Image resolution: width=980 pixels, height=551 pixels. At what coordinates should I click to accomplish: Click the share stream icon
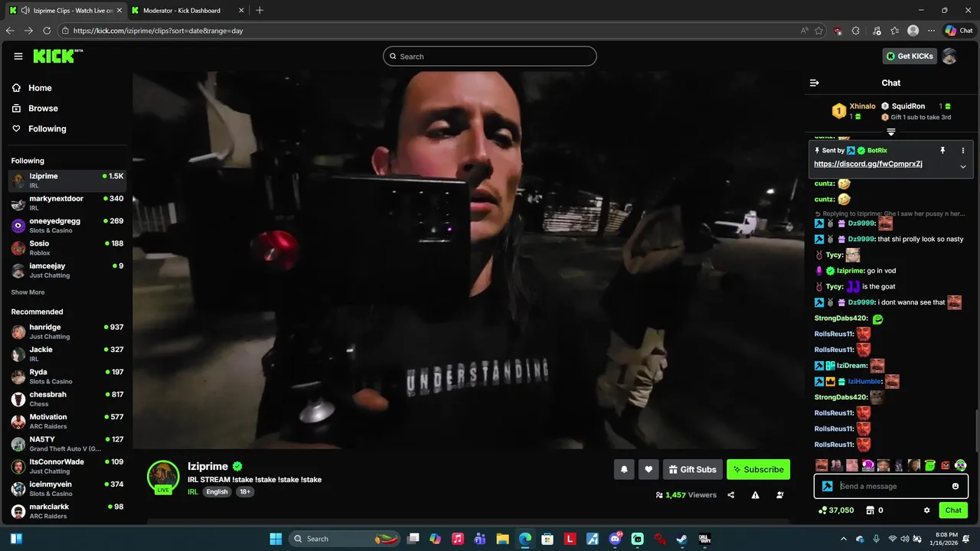pyautogui.click(x=730, y=495)
